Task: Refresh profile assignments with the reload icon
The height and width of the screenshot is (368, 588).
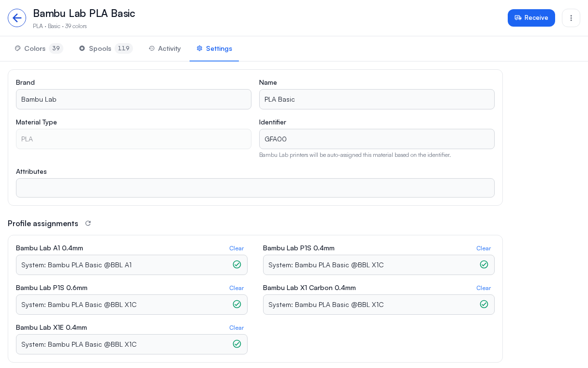Action: [88, 223]
